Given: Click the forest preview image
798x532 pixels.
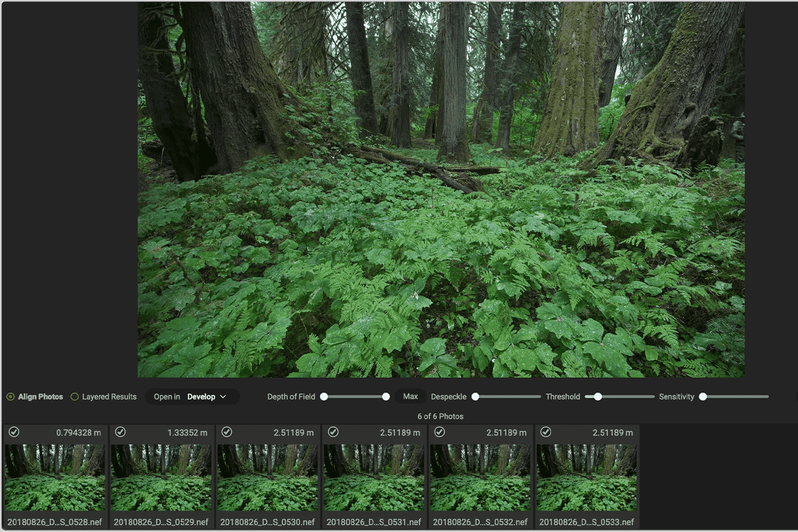Looking at the screenshot, I should point(441,190).
